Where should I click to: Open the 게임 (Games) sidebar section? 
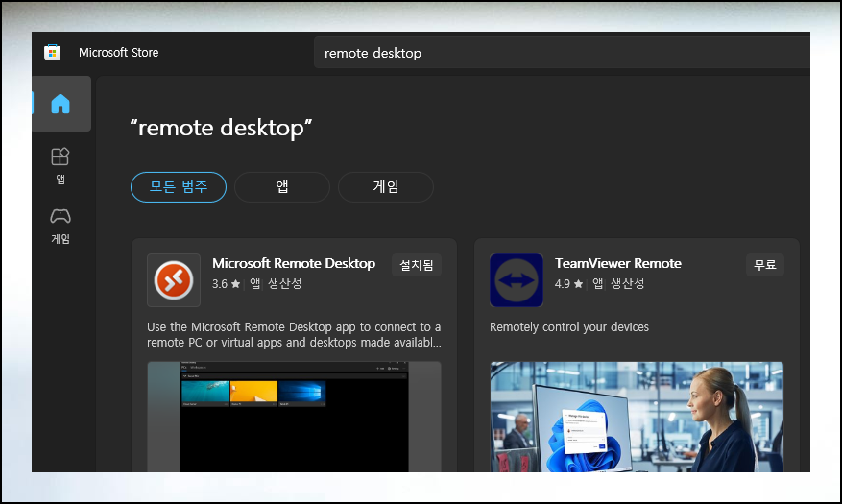pyautogui.click(x=60, y=226)
